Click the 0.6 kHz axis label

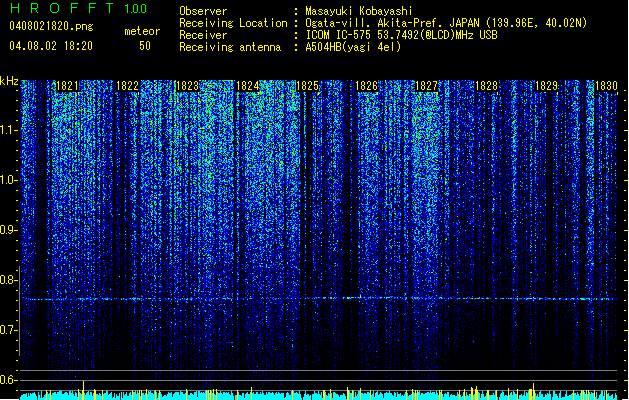pos(9,380)
